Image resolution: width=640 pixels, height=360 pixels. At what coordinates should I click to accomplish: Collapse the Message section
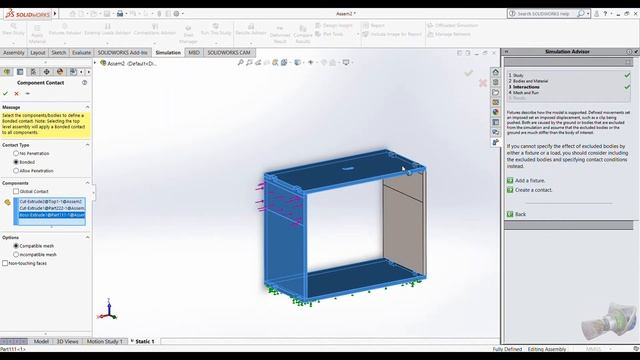click(x=87, y=107)
